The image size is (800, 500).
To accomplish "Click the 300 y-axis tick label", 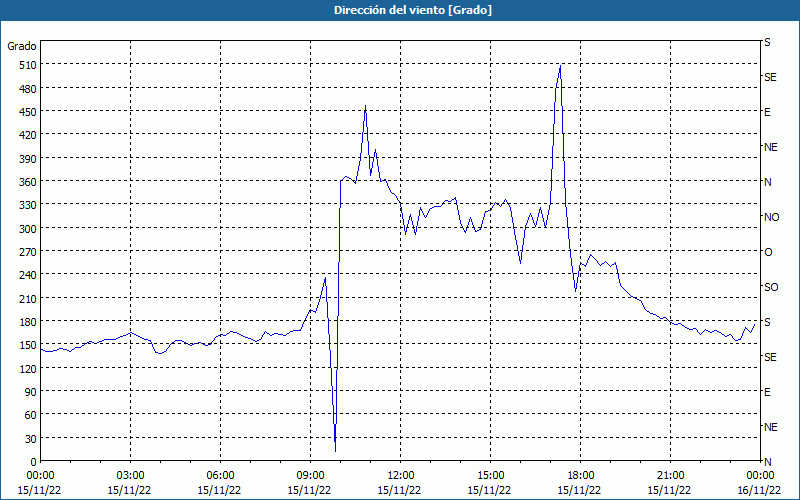I will [x=28, y=229].
